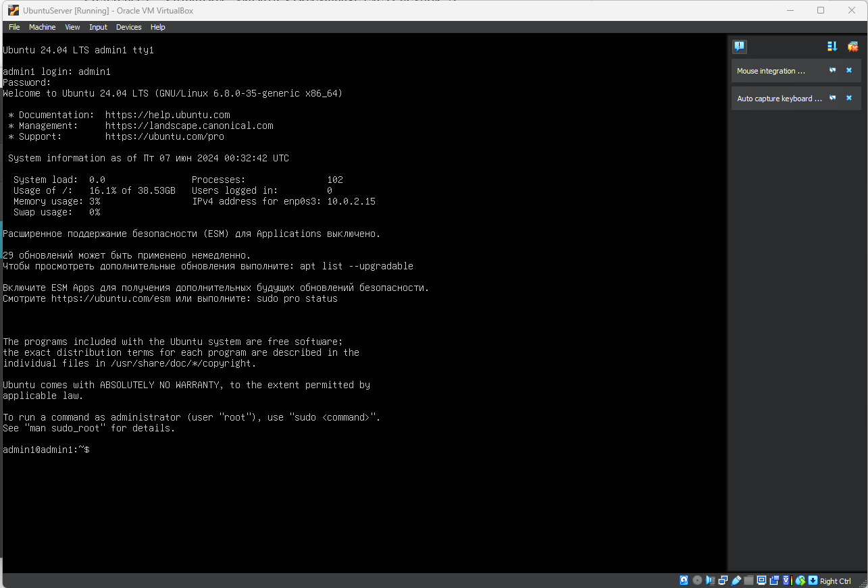Open the Help menu

(x=158, y=27)
